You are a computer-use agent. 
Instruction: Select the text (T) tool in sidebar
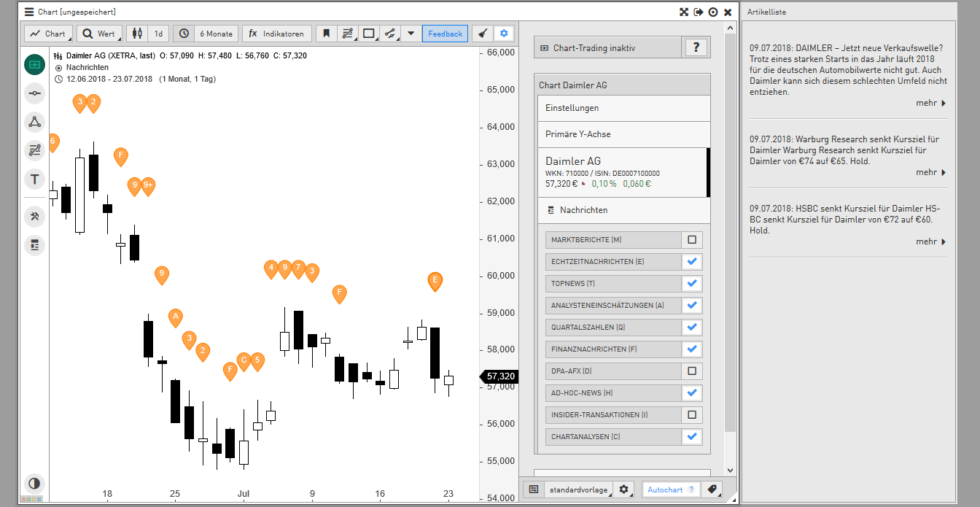tap(34, 179)
